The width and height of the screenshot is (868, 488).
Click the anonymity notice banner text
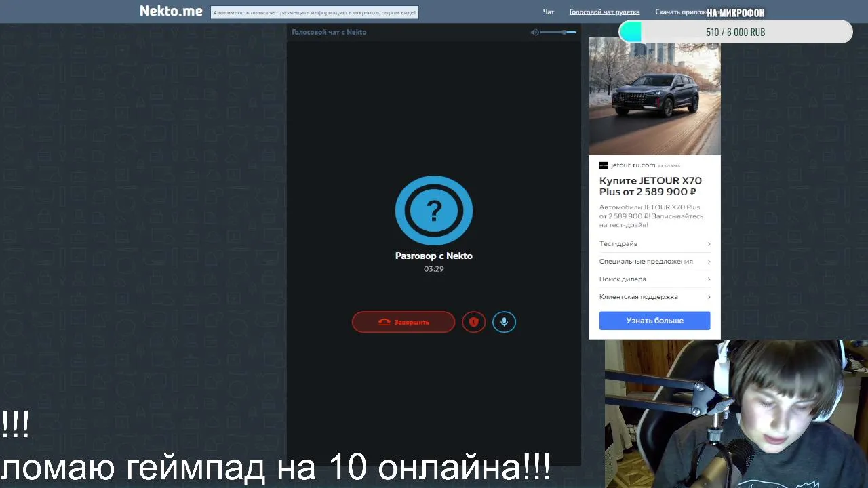tap(315, 12)
